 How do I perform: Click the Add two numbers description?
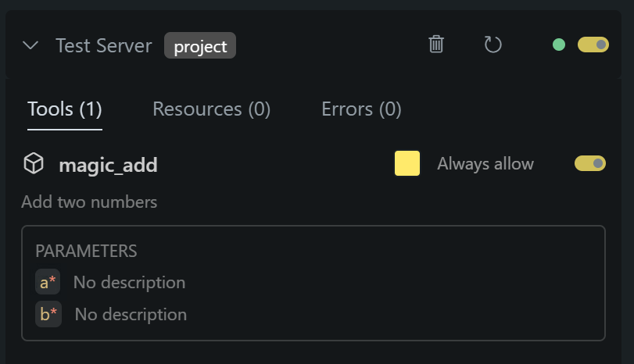89,202
